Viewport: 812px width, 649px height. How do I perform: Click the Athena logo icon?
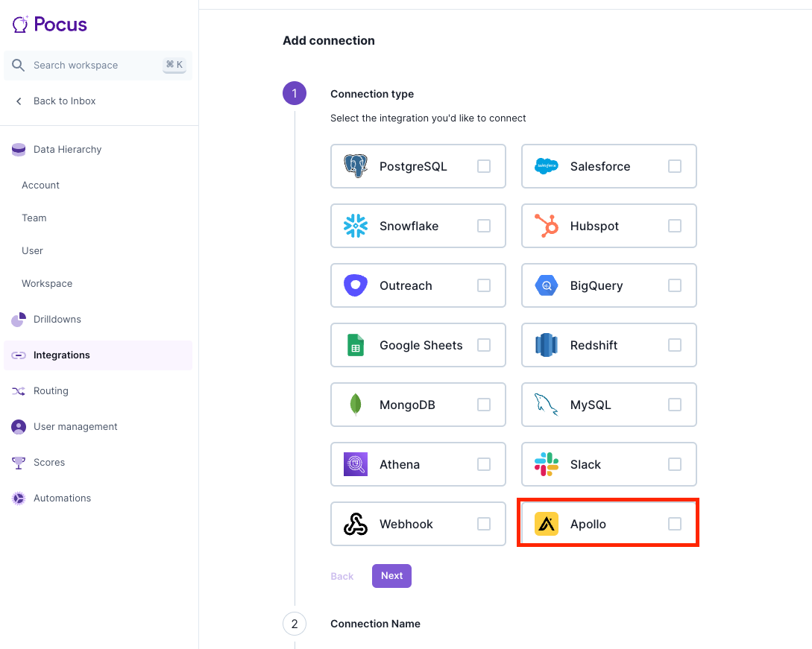[x=356, y=464]
